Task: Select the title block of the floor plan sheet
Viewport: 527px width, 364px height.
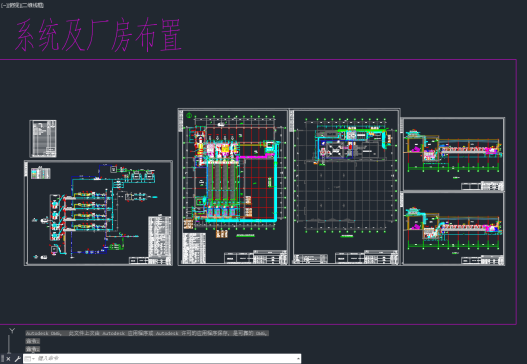Action: tap(255, 257)
